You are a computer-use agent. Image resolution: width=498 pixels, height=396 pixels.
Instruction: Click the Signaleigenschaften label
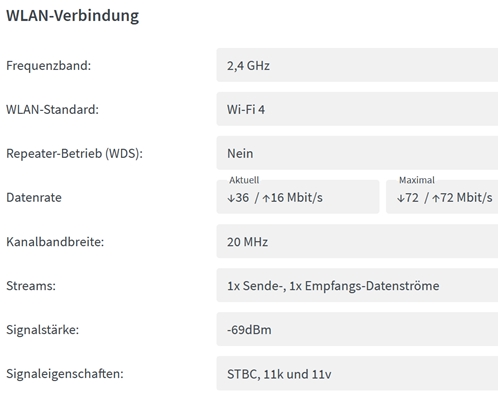[65, 374]
